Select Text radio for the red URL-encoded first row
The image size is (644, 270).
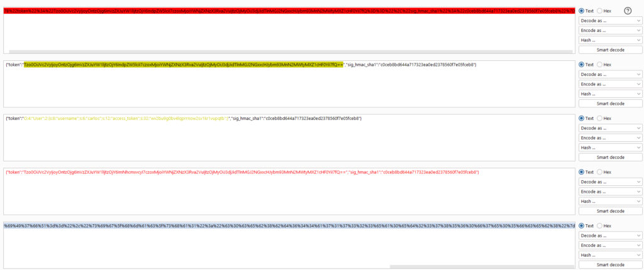(x=582, y=11)
